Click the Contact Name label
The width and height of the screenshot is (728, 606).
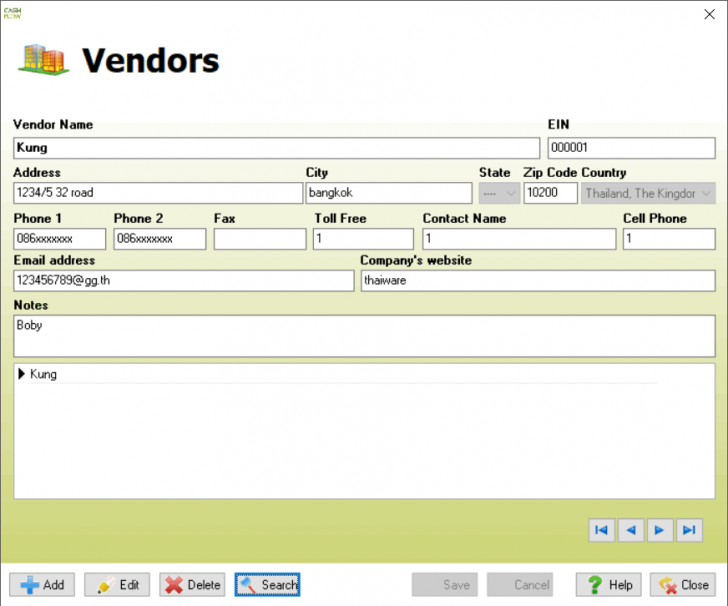click(464, 218)
